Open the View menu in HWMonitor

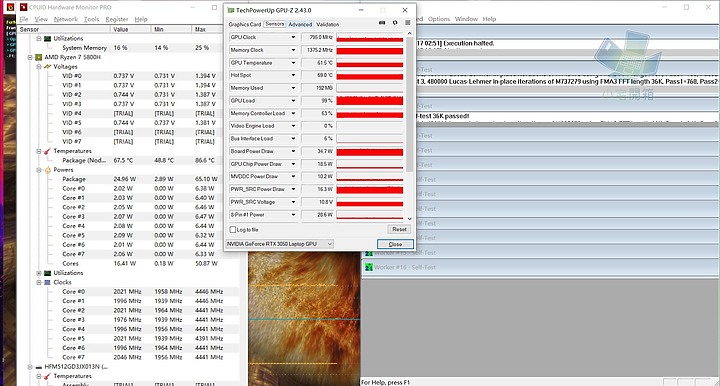click(41, 19)
